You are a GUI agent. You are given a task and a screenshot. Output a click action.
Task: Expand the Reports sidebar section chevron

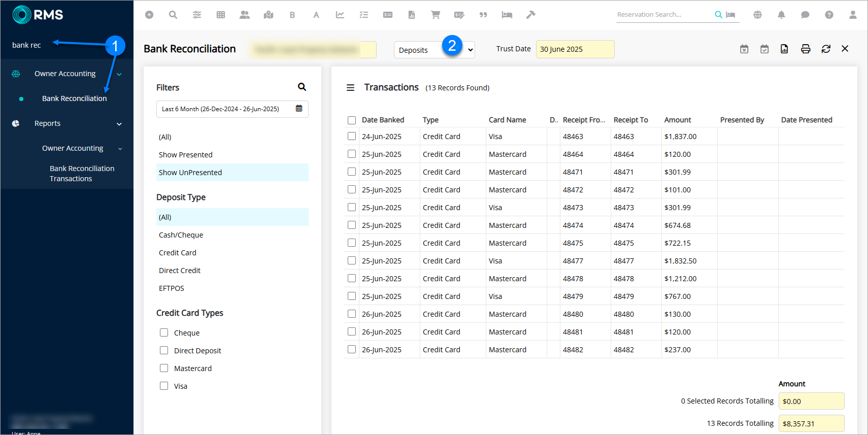pyautogui.click(x=119, y=124)
